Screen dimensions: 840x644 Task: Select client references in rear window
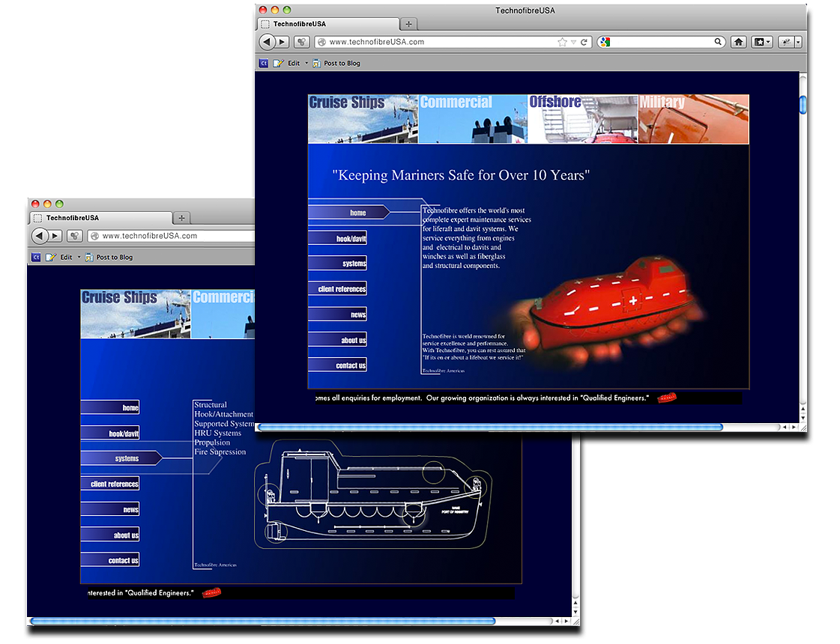click(110, 484)
